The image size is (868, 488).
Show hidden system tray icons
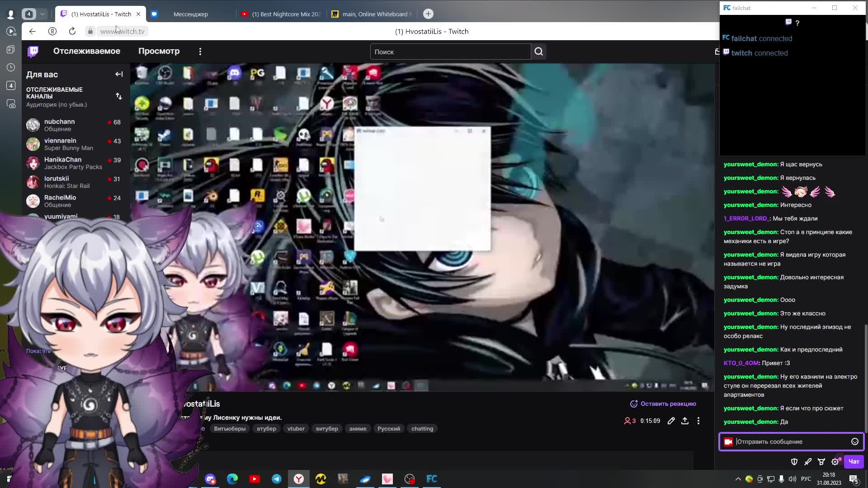tap(738, 479)
